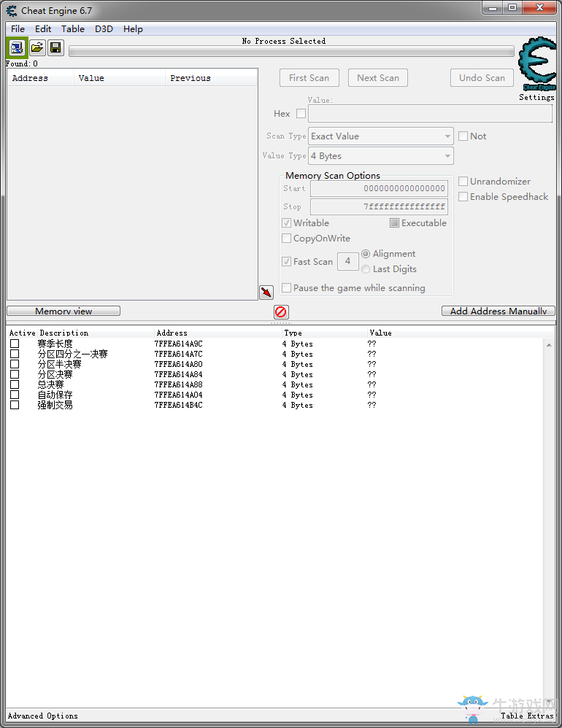Screen dimensions: 562x728
Task: Select the Alignment radio button
Action: 366,254
